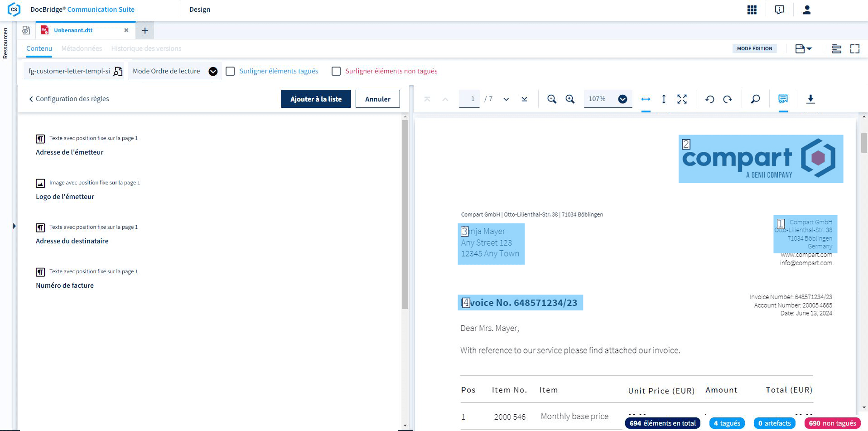Viewport: 868px width, 431px height.
Task: Click the 4 tagués badge
Action: point(727,423)
